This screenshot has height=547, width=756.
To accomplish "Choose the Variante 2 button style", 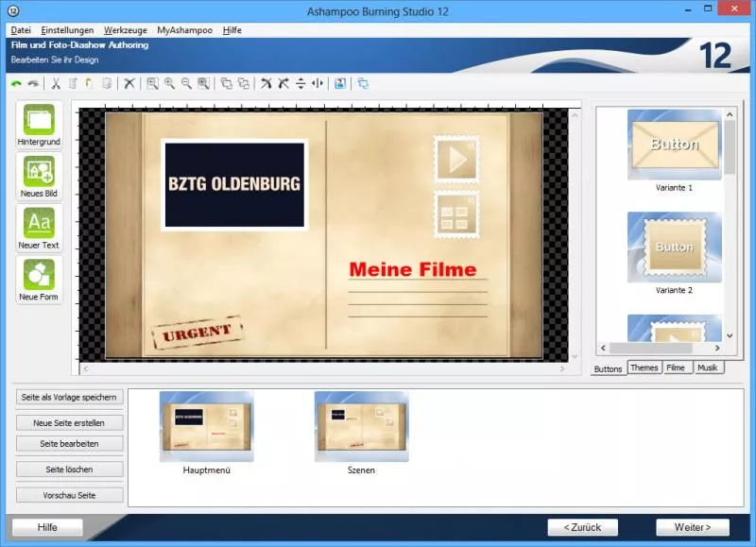I will [674, 248].
